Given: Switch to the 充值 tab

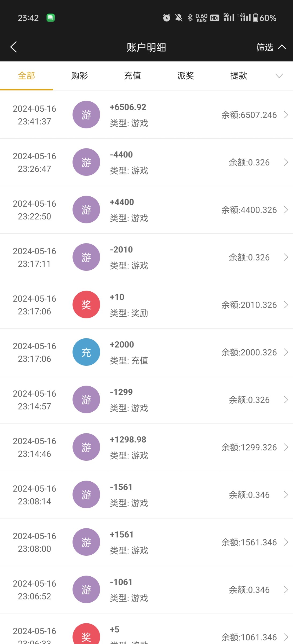Looking at the screenshot, I should pyautogui.click(x=133, y=76).
